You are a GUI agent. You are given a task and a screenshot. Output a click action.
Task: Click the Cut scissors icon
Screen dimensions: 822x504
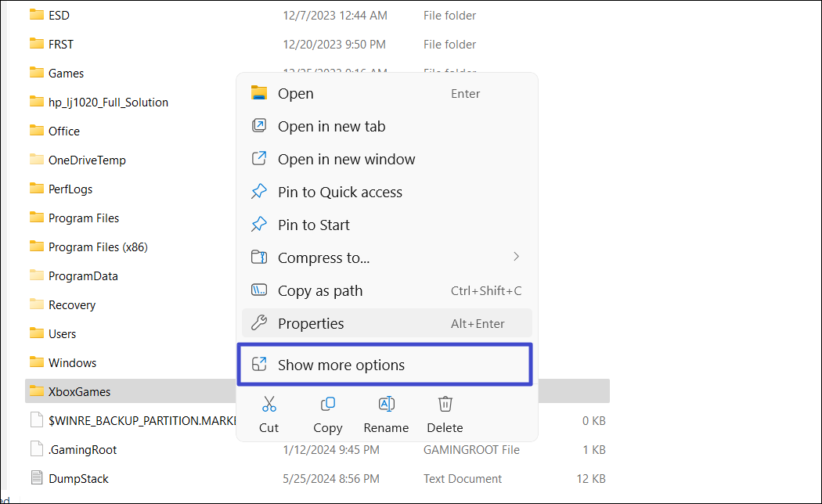point(269,405)
